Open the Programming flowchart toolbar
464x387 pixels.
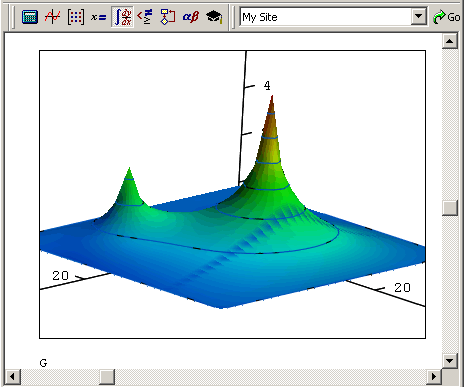[168, 17]
